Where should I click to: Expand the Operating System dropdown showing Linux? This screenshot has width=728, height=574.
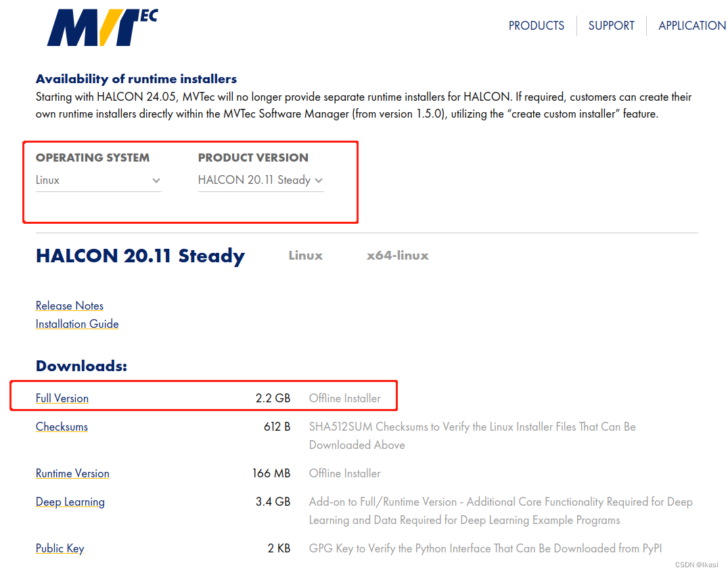click(x=98, y=180)
